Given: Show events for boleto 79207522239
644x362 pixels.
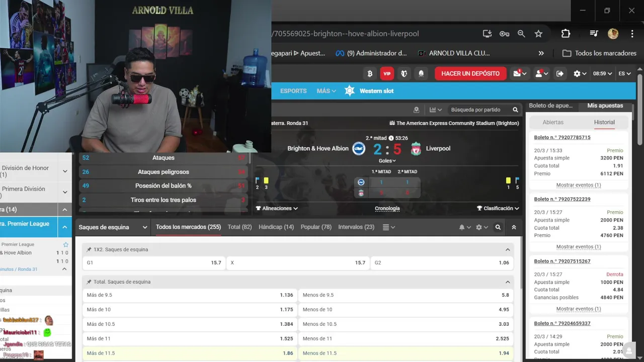Looking at the screenshot, I should click(x=579, y=247).
